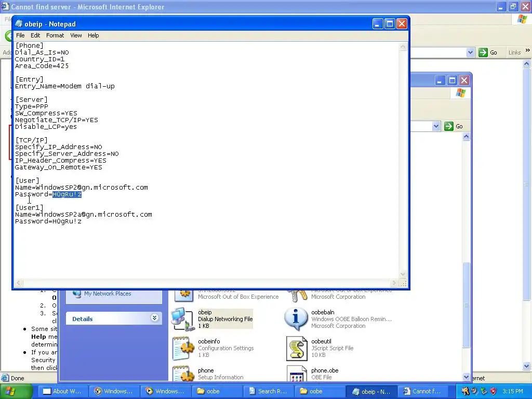The width and height of the screenshot is (532, 399).
Task: Click the Notepad horizontal scrollbar left arrow
Action: [19, 283]
